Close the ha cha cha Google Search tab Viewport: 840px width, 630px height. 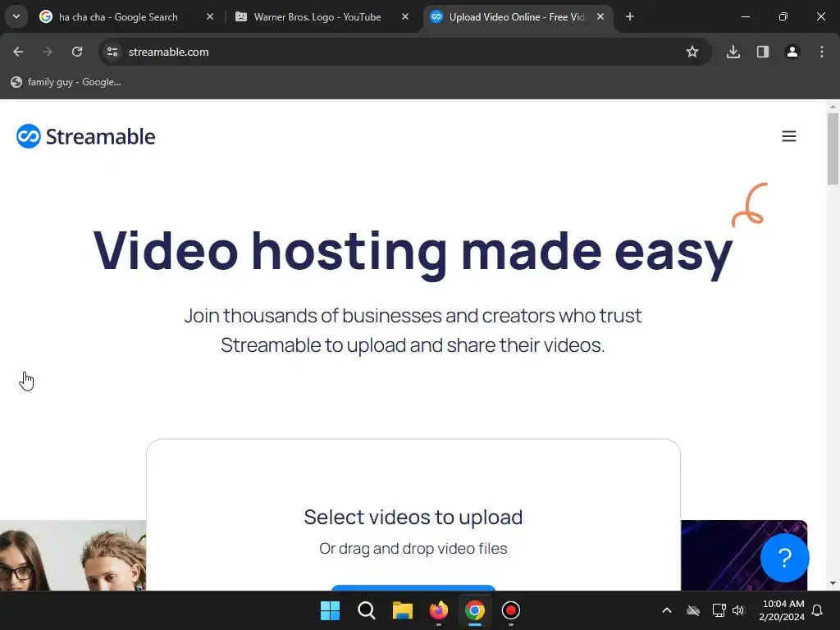click(x=210, y=16)
